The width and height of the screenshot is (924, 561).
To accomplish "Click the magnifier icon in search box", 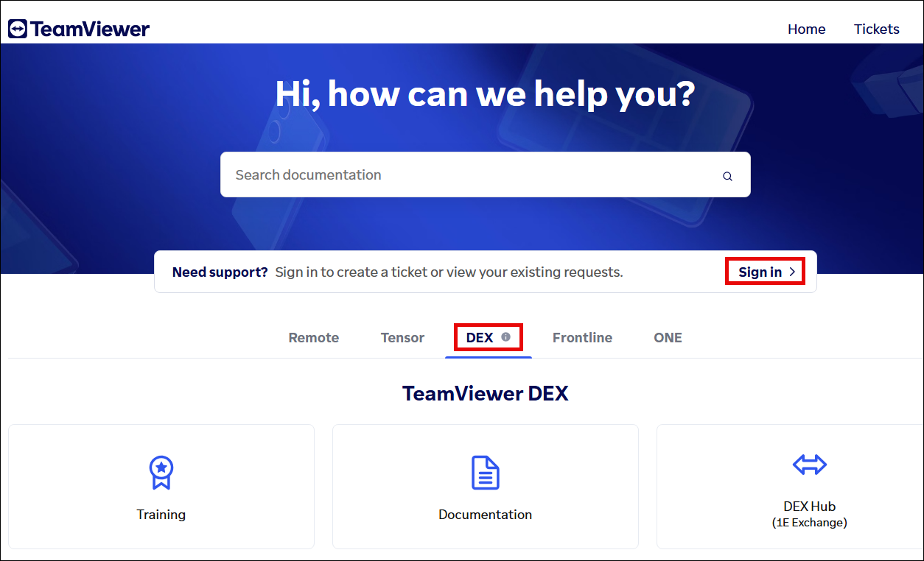I will tap(727, 176).
